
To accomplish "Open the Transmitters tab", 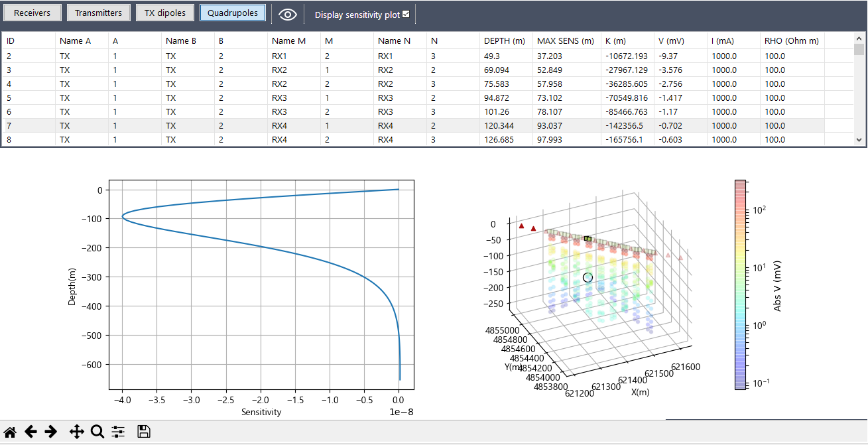I will [x=98, y=13].
